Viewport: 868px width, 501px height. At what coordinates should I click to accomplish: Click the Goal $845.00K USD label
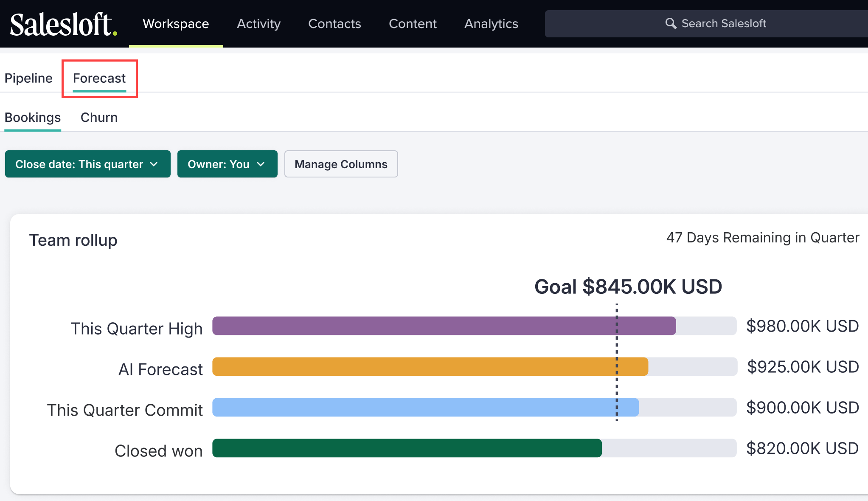628,287
